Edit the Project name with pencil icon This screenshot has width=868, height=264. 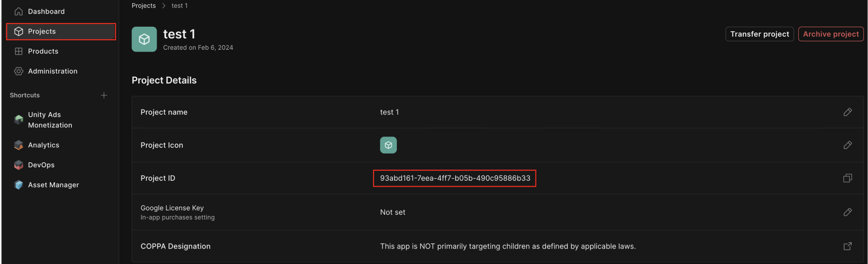click(x=847, y=112)
